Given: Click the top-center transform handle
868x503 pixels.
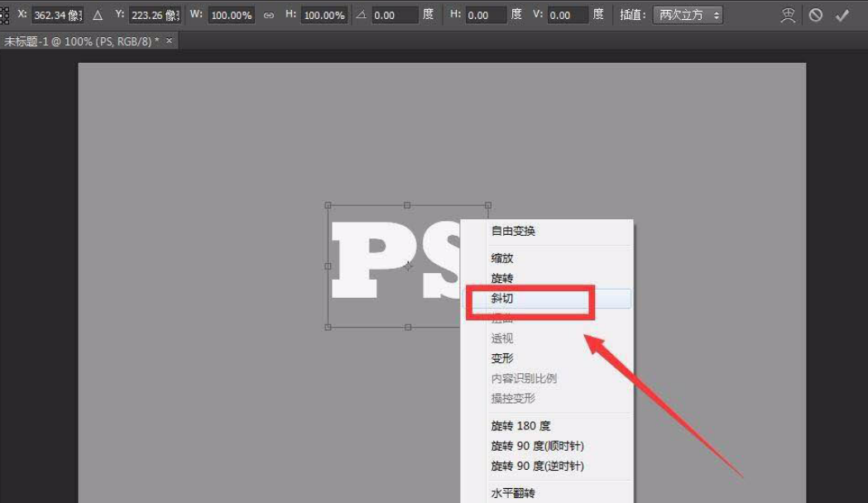Looking at the screenshot, I should click(x=407, y=205).
